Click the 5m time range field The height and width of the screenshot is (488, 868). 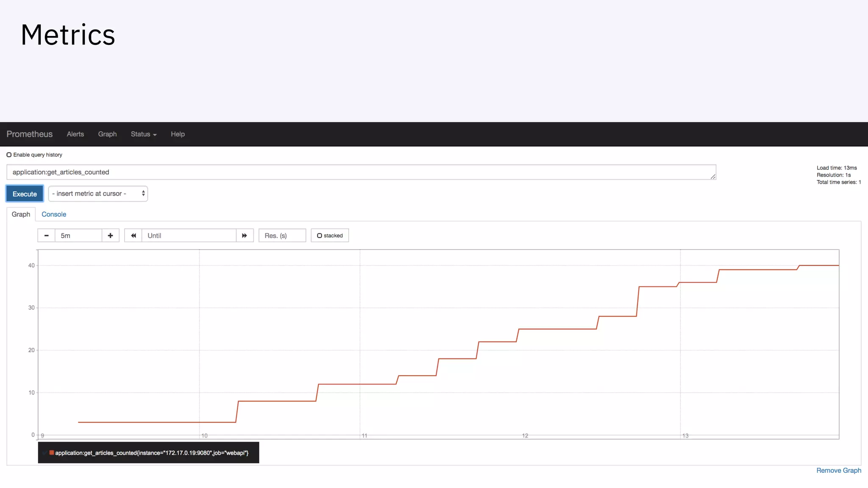(x=78, y=236)
